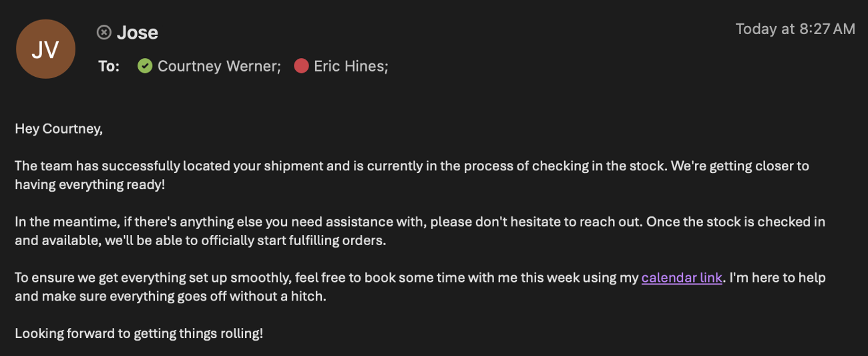This screenshot has height=356, width=868.
Task: Click the phrase "I'm here to help"
Action: [x=777, y=277]
